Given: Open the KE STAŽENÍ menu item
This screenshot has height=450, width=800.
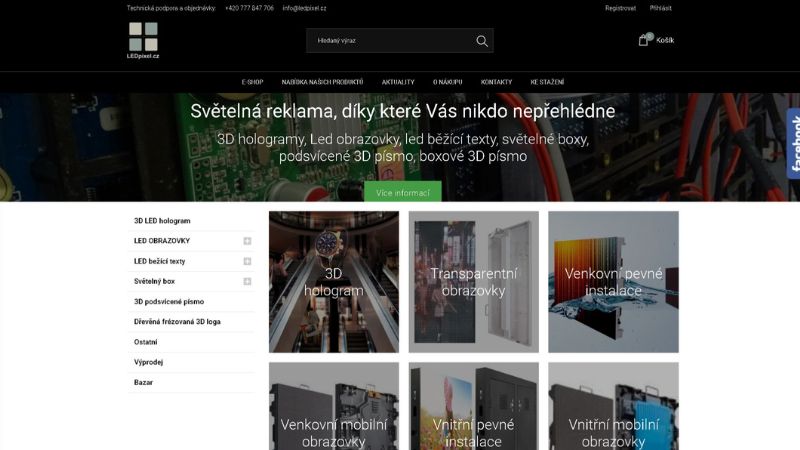Looking at the screenshot, I should pos(547,82).
